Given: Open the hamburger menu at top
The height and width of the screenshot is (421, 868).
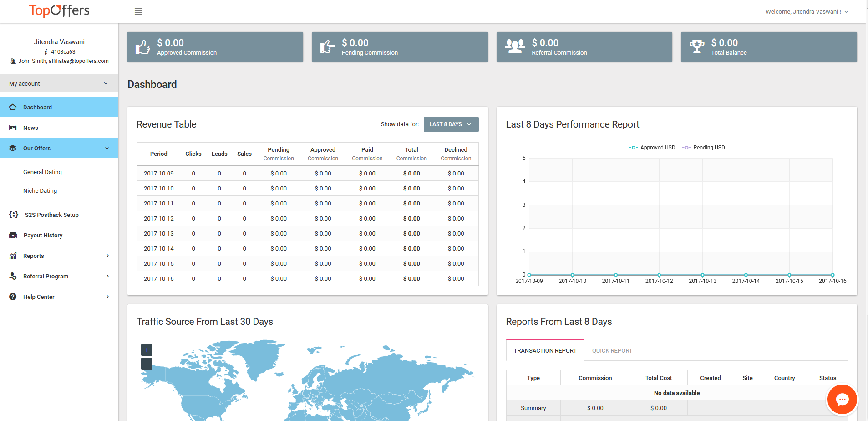Looking at the screenshot, I should 138,11.
